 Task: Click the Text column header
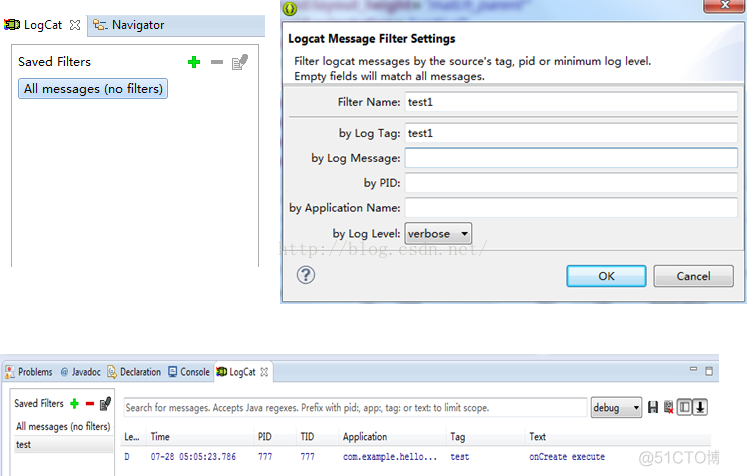pyautogui.click(x=537, y=437)
